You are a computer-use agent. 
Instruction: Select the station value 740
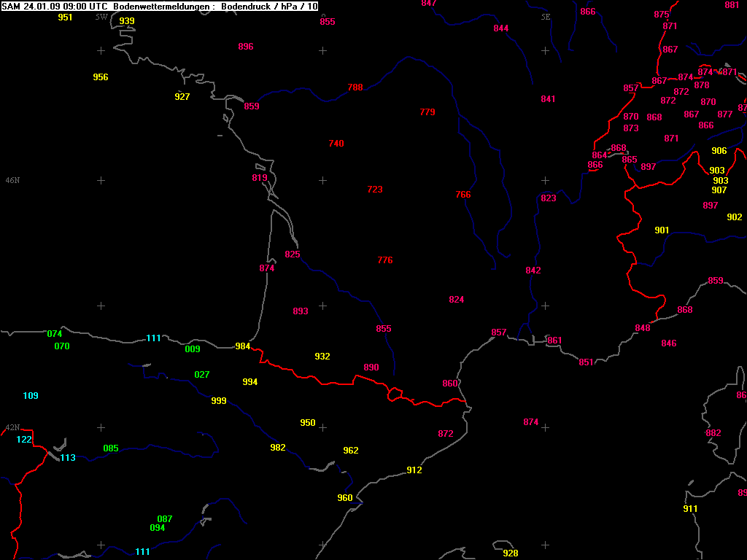click(x=336, y=144)
